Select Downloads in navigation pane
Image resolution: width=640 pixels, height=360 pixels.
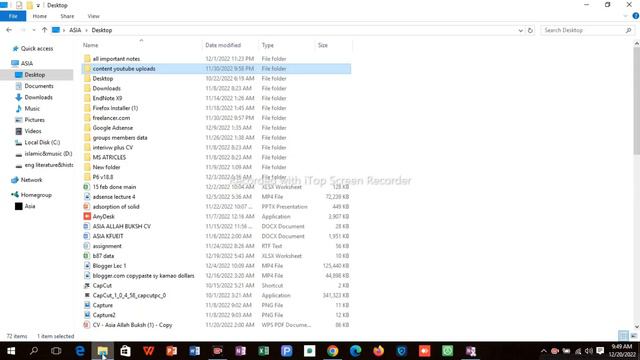38,97
